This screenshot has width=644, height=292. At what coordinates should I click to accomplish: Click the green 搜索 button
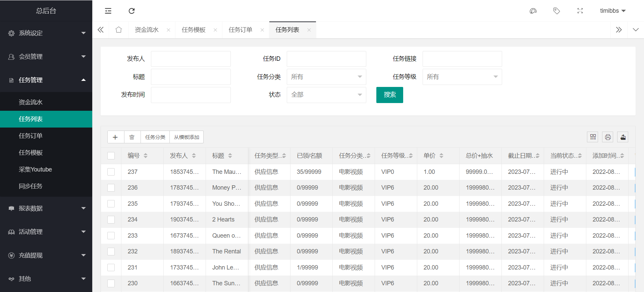[389, 95]
